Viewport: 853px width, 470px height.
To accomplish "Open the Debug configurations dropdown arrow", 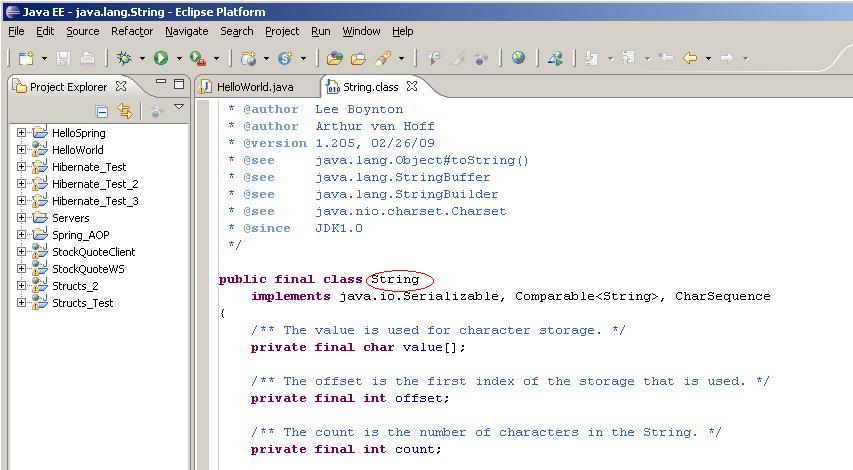I will pos(142,58).
